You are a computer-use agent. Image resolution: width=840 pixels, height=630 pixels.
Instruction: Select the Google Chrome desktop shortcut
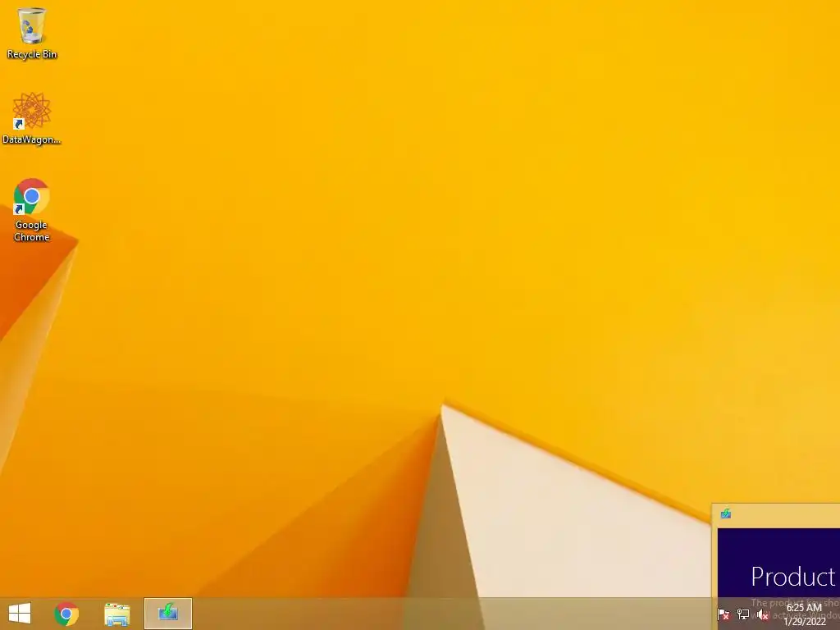32,209
